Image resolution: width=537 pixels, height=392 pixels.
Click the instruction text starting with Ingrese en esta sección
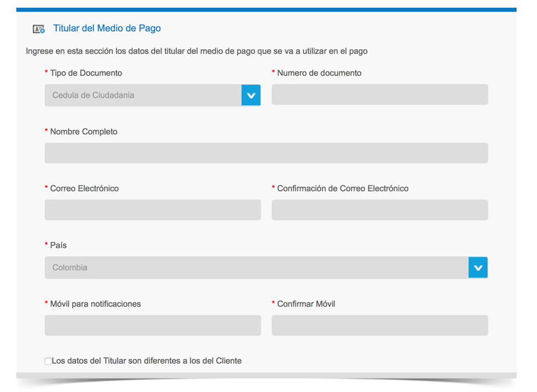pos(197,51)
